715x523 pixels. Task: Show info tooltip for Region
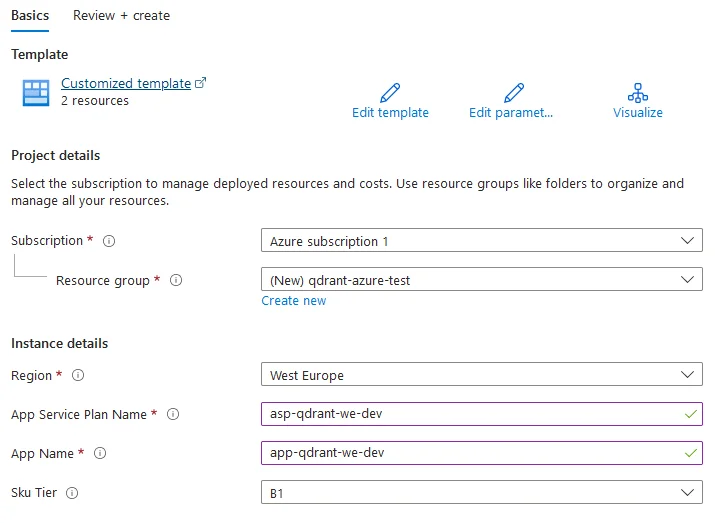pos(78,375)
